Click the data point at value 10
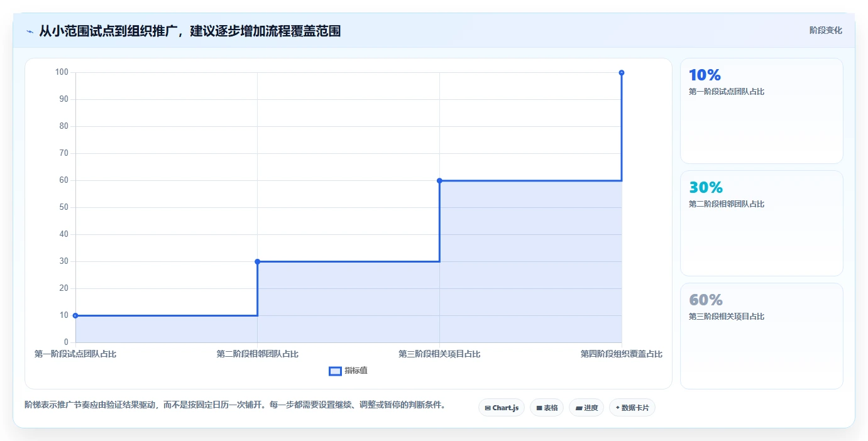Image resolution: width=868 pixels, height=441 pixels. tap(75, 315)
